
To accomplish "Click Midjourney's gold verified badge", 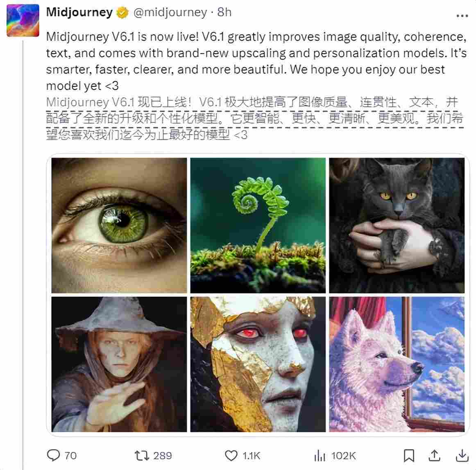I will 122,12.
